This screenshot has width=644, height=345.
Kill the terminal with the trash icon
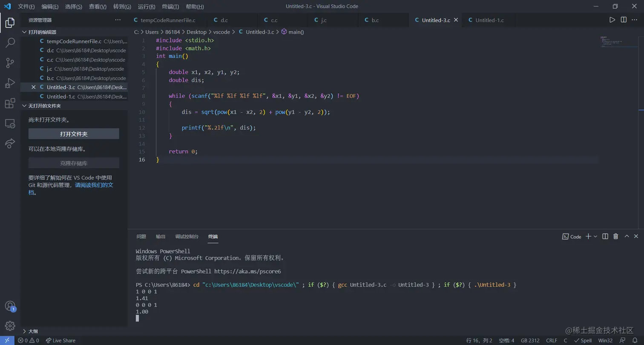pos(615,237)
